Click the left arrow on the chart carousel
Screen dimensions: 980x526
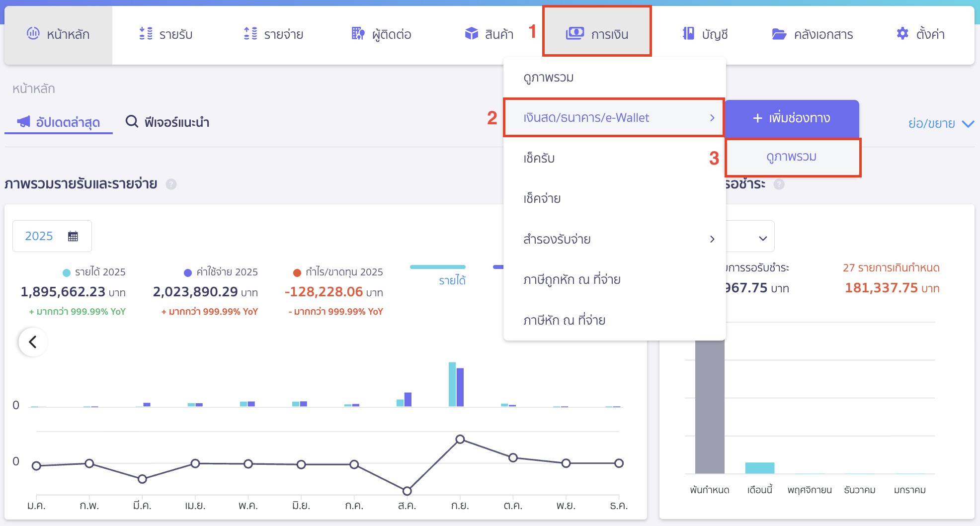point(32,342)
